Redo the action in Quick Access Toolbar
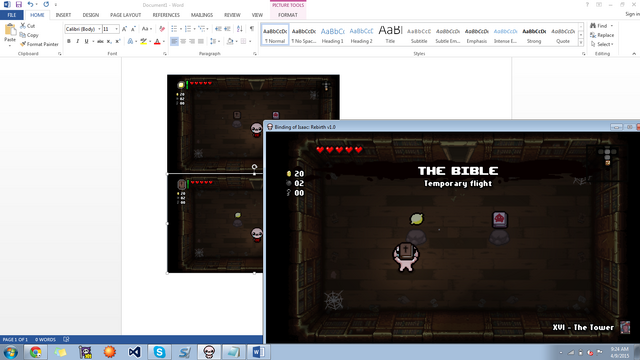 click(x=46, y=4)
